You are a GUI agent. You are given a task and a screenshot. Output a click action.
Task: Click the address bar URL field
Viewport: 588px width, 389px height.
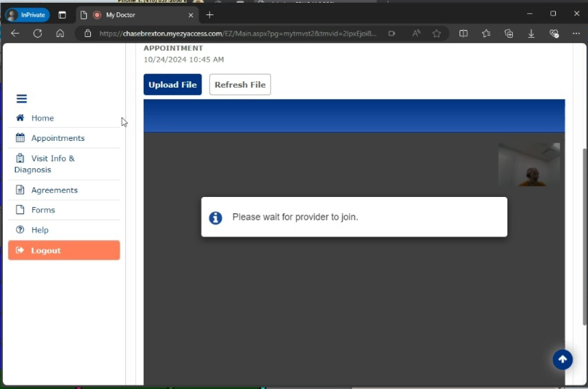coord(237,34)
